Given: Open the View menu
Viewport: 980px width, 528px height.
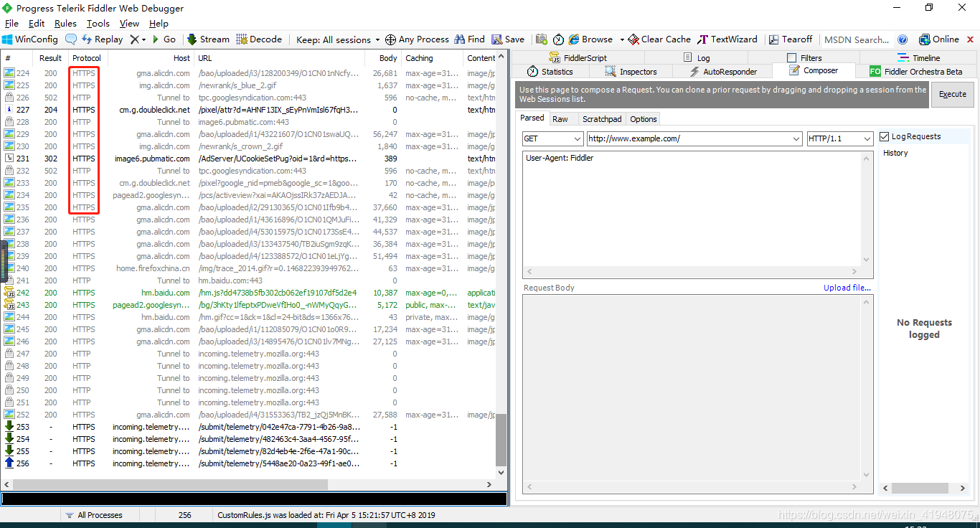Looking at the screenshot, I should tap(130, 24).
